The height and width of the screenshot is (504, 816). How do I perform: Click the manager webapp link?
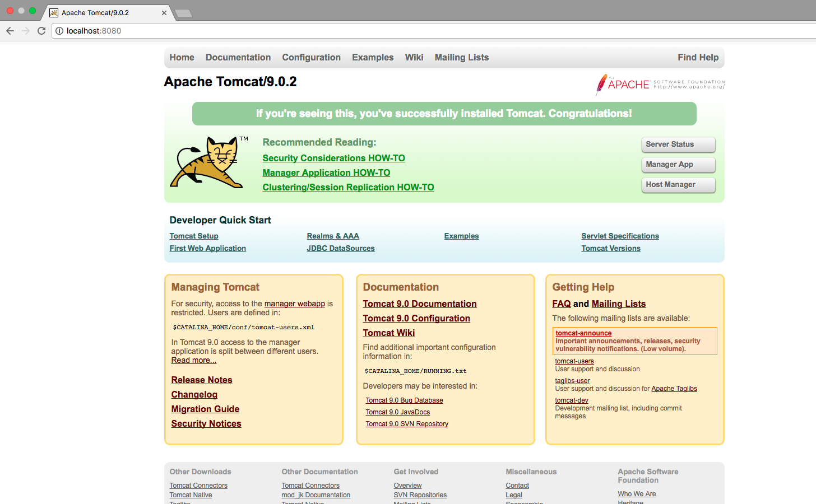(295, 304)
